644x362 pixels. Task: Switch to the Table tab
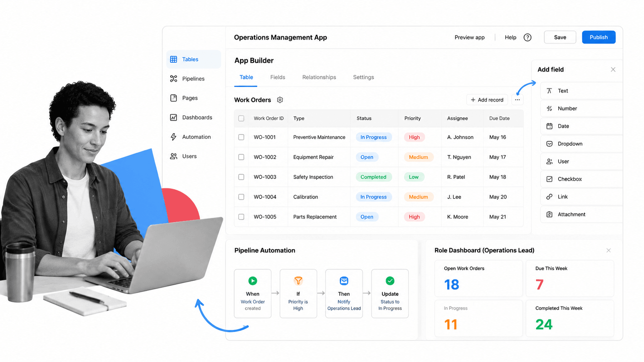[246, 77]
